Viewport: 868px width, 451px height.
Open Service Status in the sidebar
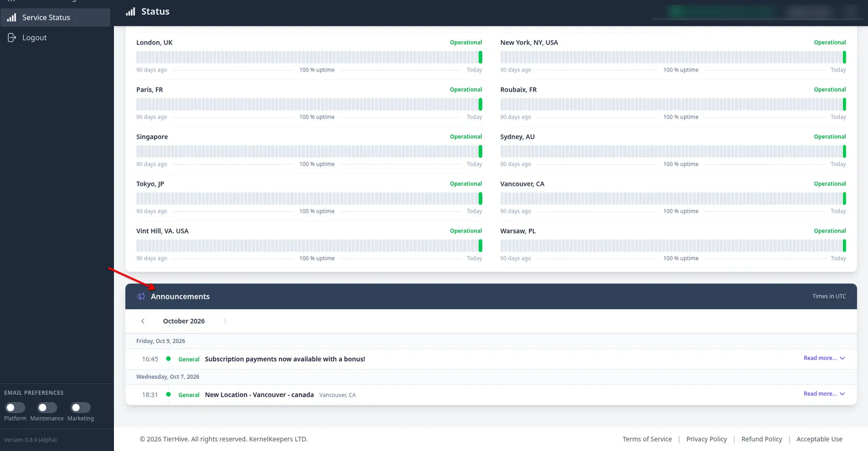55,17
